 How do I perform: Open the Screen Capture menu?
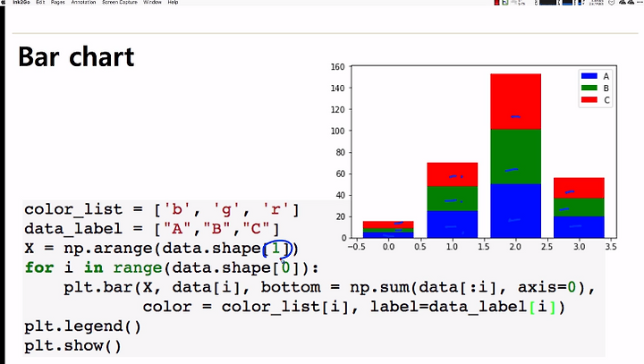pos(120,2)
